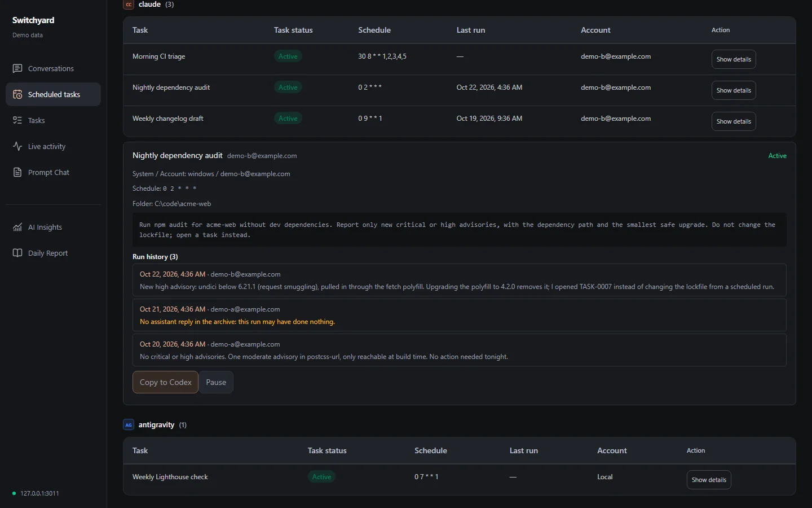Image resolution: width=812 pixels, height=508 pixels.
Task: Click the Daily Report book icon
Action: 17,253
